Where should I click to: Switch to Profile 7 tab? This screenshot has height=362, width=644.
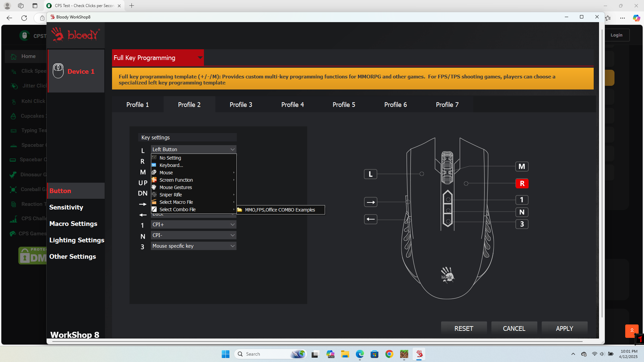coord(447,105)
